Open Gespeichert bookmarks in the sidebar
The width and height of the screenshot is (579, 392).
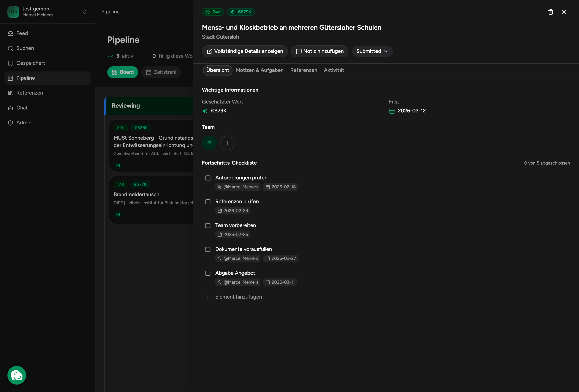30,63
